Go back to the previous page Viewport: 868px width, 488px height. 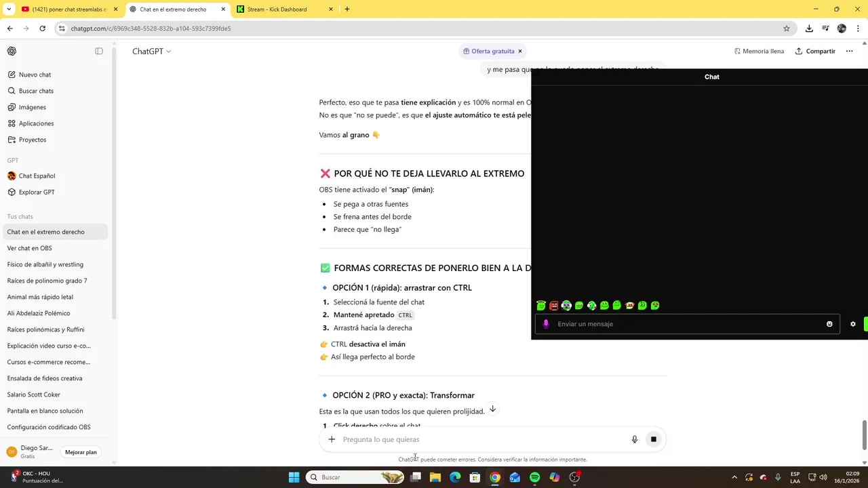click(x=10, y=28)
